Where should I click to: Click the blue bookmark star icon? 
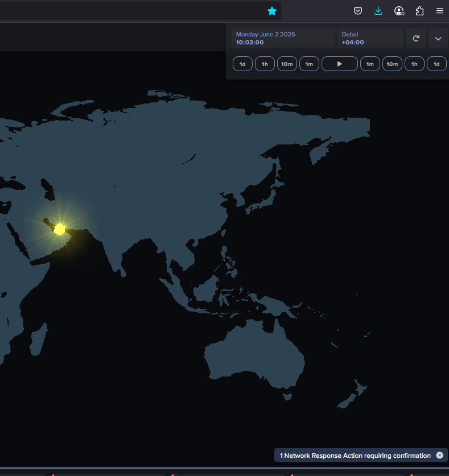tap(272, 11)
